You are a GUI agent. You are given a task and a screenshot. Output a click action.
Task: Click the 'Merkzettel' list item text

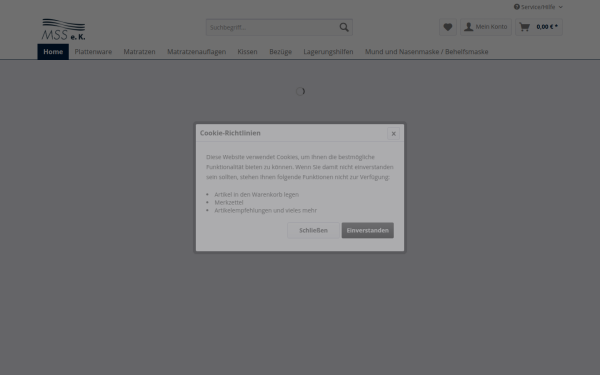pyautogui.click(x=228, y=202)
